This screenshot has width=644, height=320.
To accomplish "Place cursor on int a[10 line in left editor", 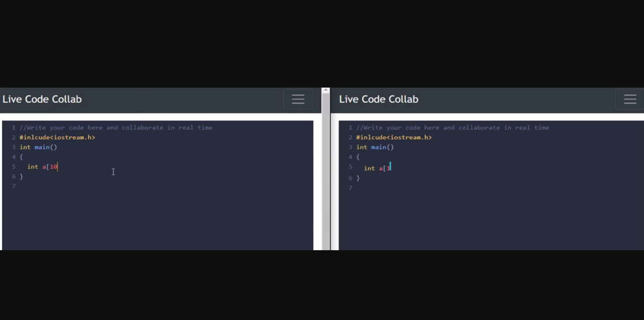I will coord(42,167).
